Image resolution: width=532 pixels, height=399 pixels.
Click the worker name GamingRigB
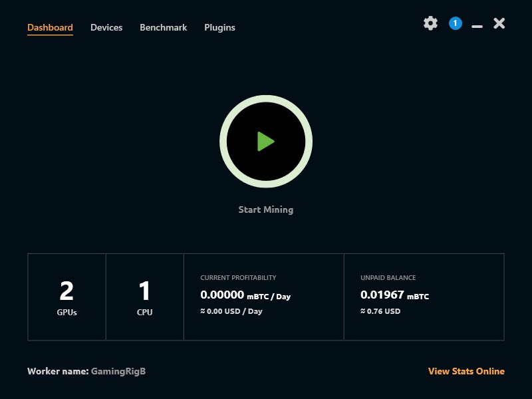tap(118, 371)
